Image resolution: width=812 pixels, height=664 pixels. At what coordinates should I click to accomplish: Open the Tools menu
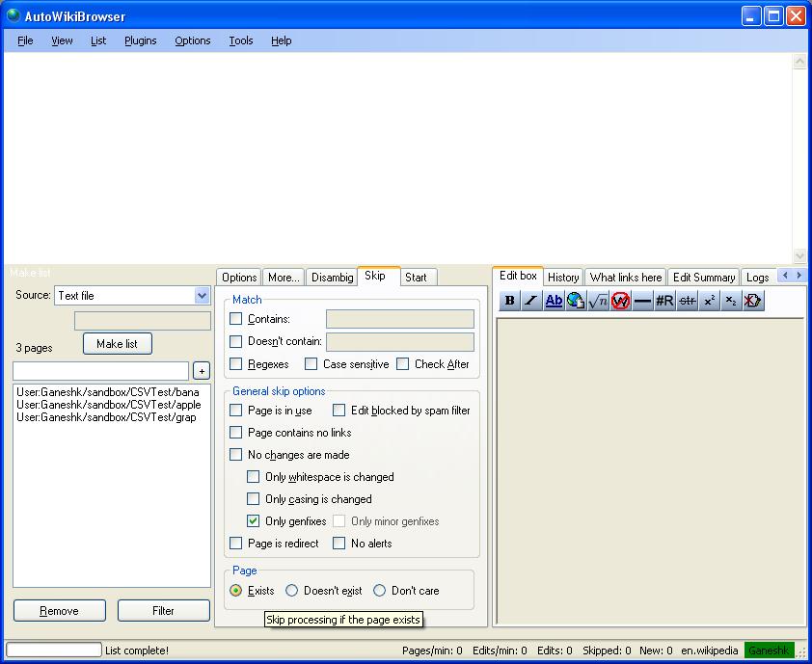coord(241,40)
